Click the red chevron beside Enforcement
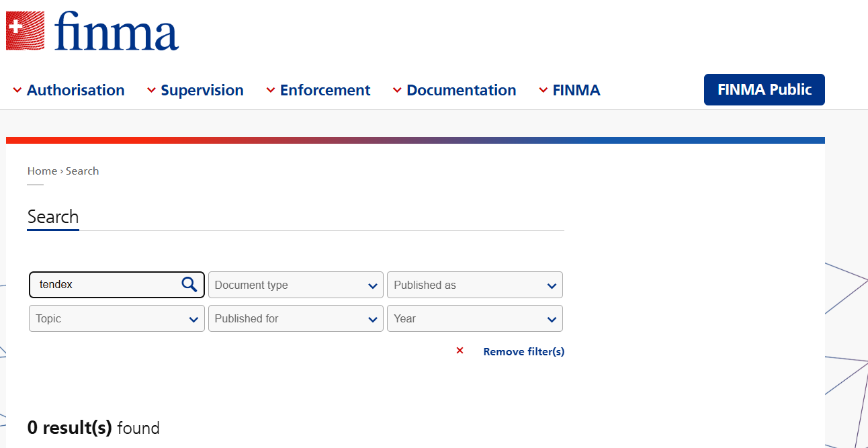 pos(271,90)
